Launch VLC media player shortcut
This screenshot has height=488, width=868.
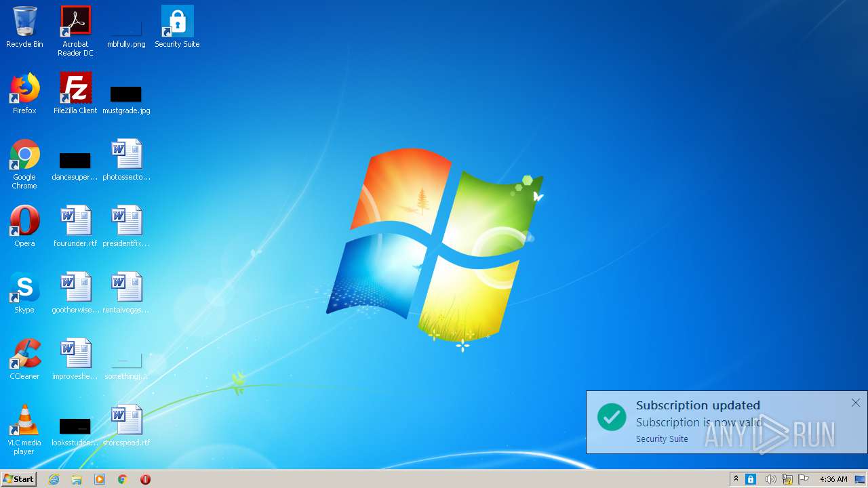coord(24,430)
